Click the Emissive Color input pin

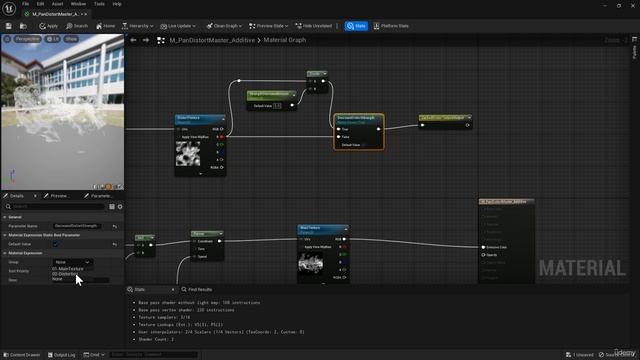coord(483,247)
